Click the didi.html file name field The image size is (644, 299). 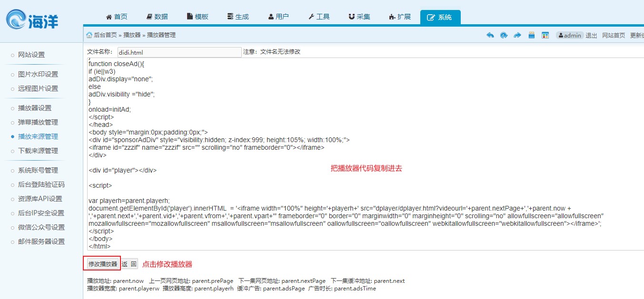(x=179, y=52)
